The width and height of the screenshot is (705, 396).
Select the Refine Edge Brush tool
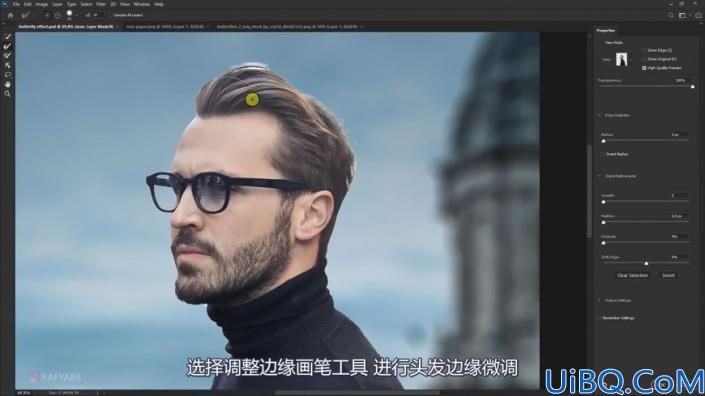pos(7,46)
